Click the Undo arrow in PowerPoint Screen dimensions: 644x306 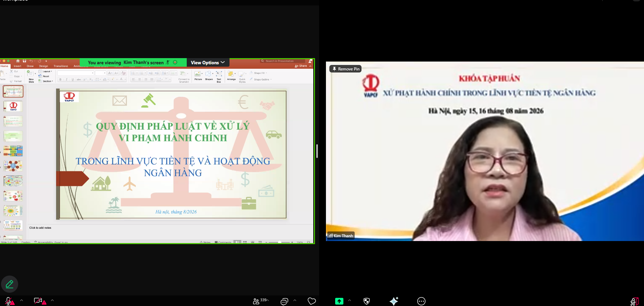(31, 61)
